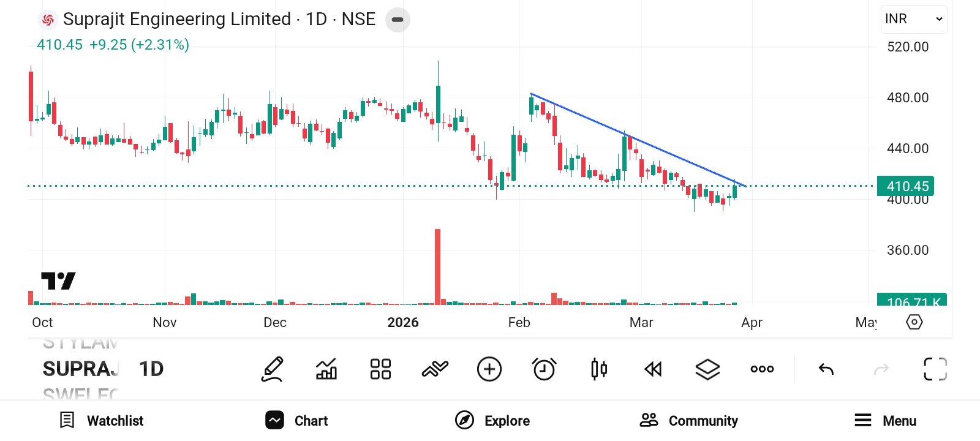
Task: Create an alert with the alarm clock icon
Action: 544,369
